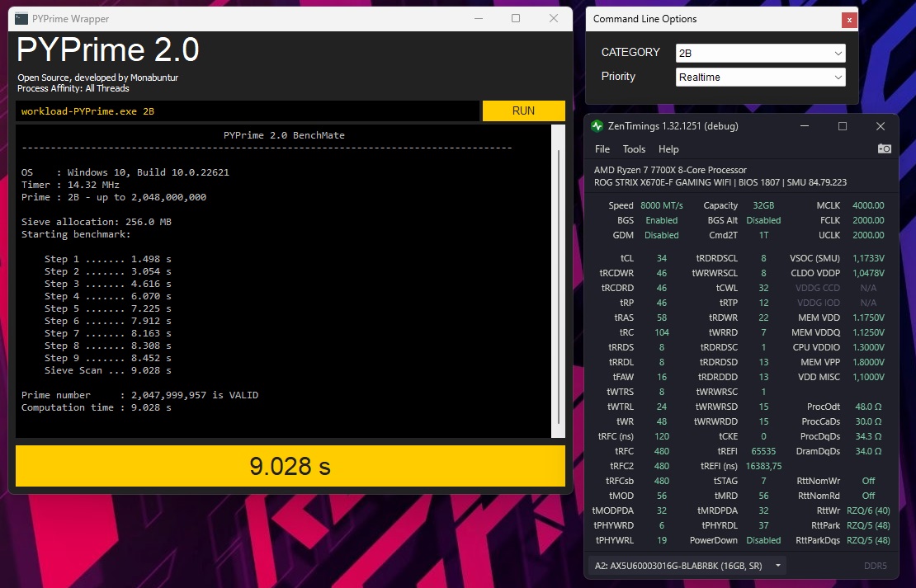
Task: Click the ProcCaDs value 30.0 Ω
Action: pyautogui.click(x=868, y=421)
